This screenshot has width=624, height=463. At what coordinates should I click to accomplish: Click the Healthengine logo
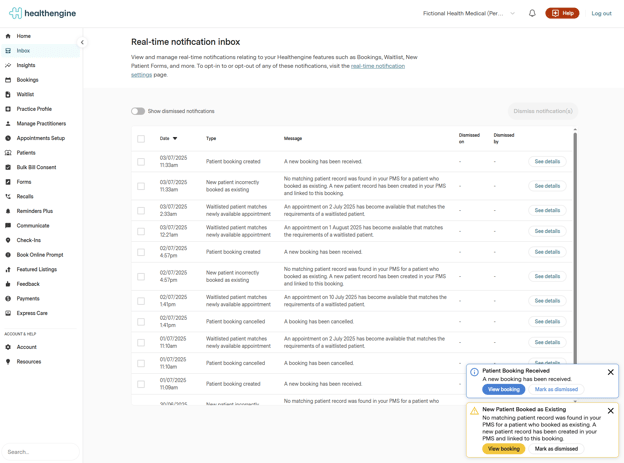(x=42, y=13)
